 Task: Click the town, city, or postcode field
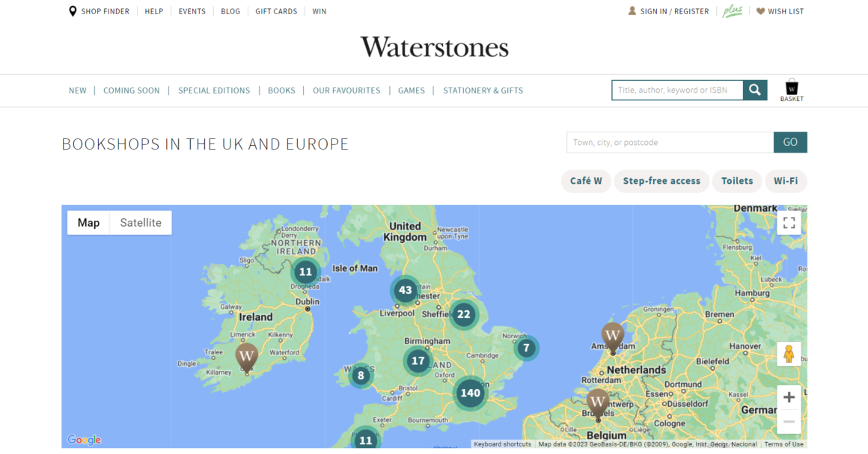coord(670,142)
